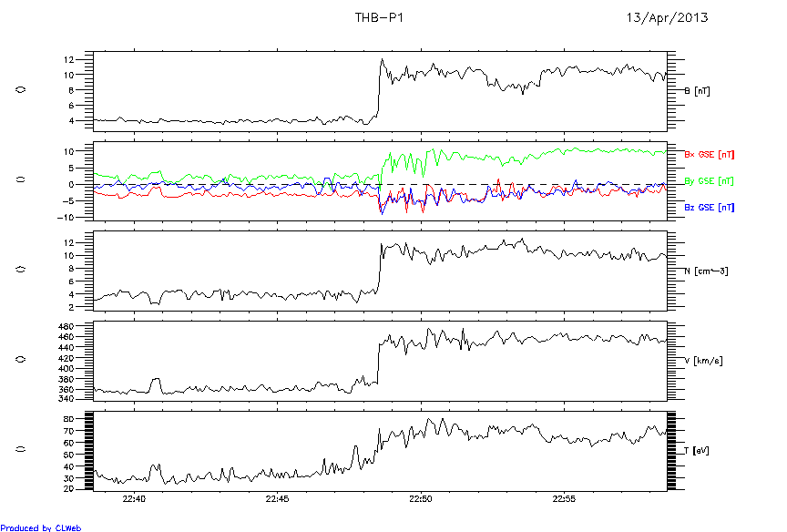Click the 2 tick on the N density axis
The width and height of the screenshot is (787, 532).
click(71, 307)
